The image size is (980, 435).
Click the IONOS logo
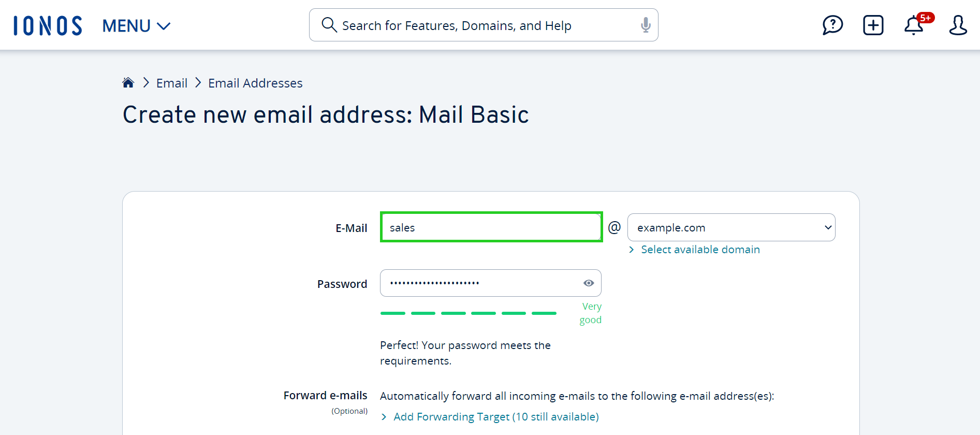(x=48, y=25)
